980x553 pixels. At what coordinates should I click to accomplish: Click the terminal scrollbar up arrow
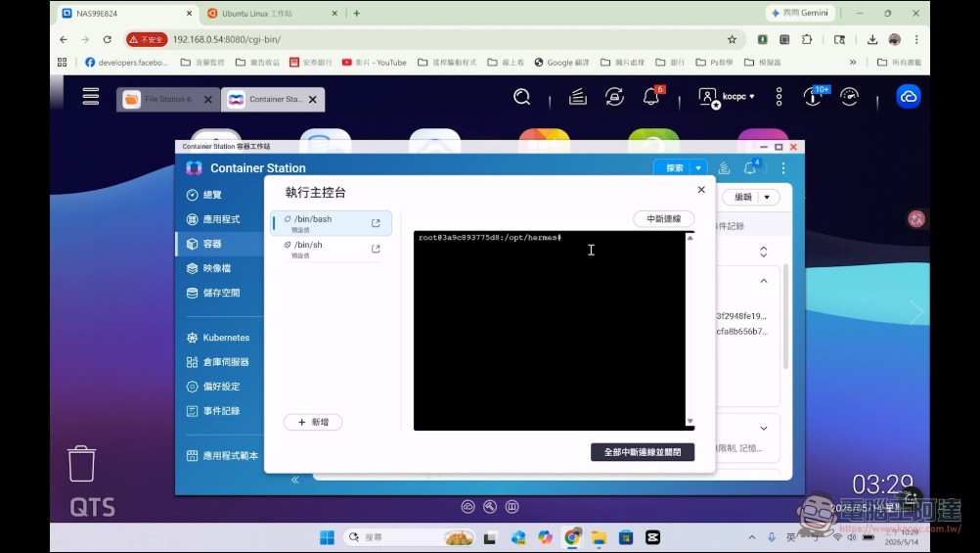(690, 238)
